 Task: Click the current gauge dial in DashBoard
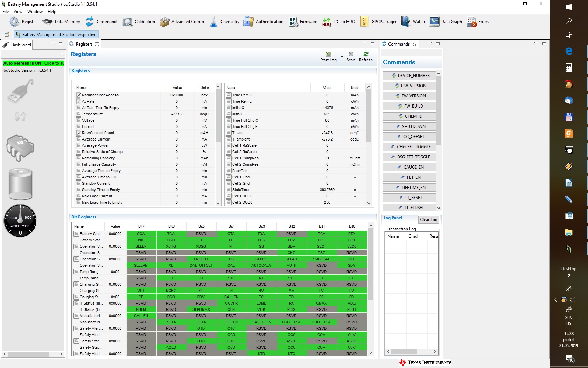click(20, 220)
